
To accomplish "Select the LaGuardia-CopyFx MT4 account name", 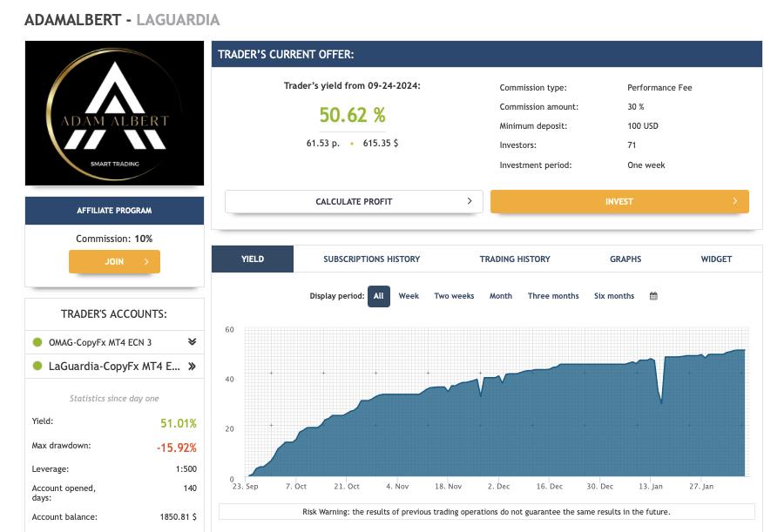I will (114, 367).
